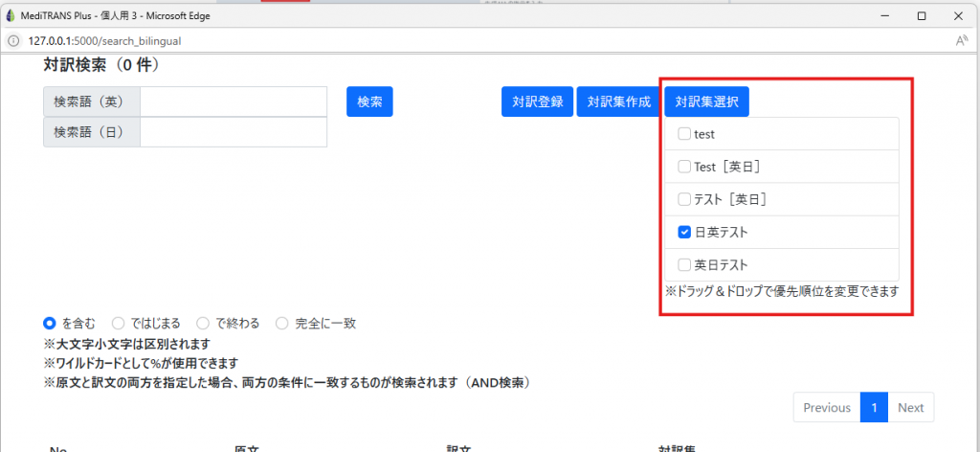Select the "を含む" radio button
Viewport: 980px width, 452px height.
point(50,324)
